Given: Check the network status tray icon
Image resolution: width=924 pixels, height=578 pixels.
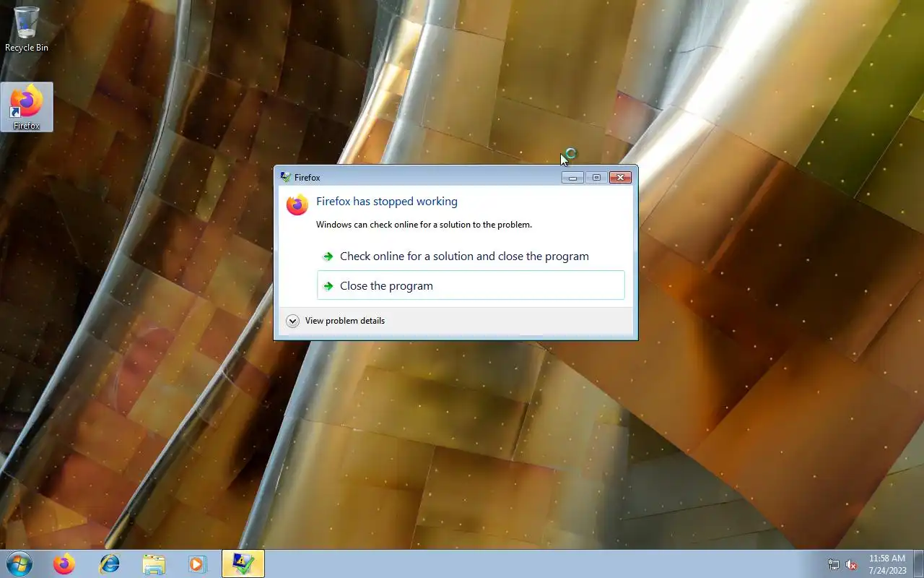Looking at the screenshot, I should tap(834, 564).
